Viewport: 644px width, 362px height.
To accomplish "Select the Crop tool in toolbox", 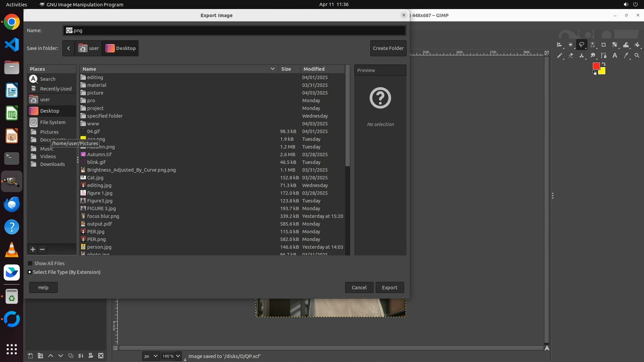I will 604,45.
